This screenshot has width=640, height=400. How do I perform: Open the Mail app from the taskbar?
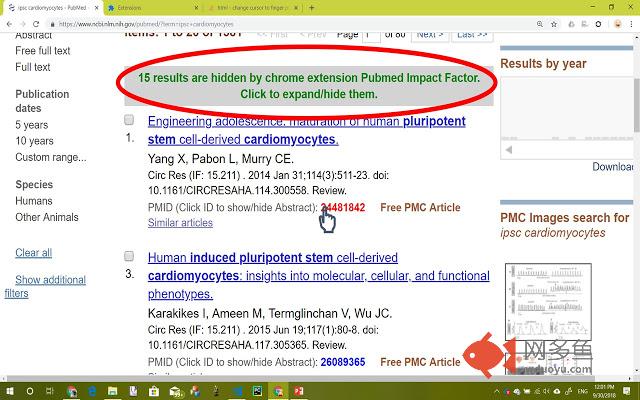176,391
